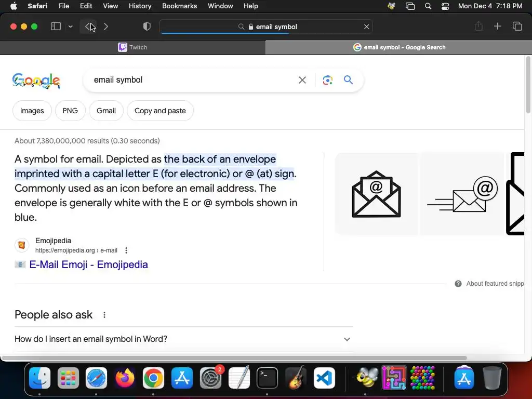The width and height of the screenshot is (532, 399).
Task: Open Terminal from the Dock
Action: point(268,378)
